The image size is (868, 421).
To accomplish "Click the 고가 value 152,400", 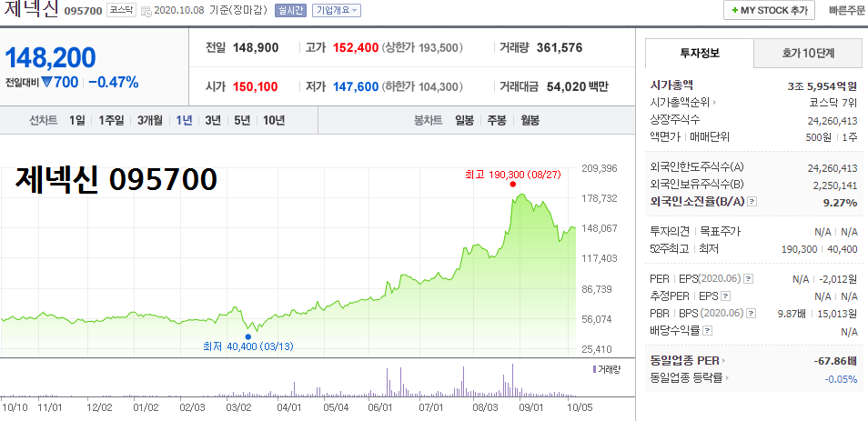I will [x=356, y=47].
